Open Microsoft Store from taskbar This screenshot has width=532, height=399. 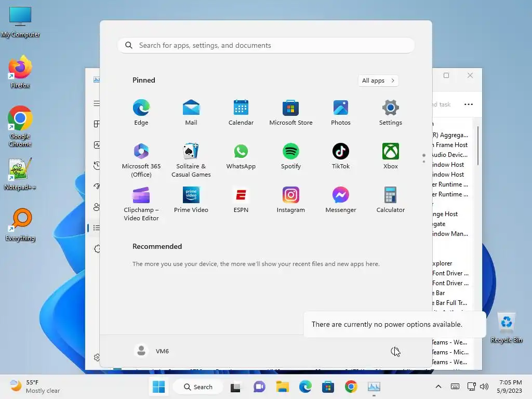click(328, 387)
